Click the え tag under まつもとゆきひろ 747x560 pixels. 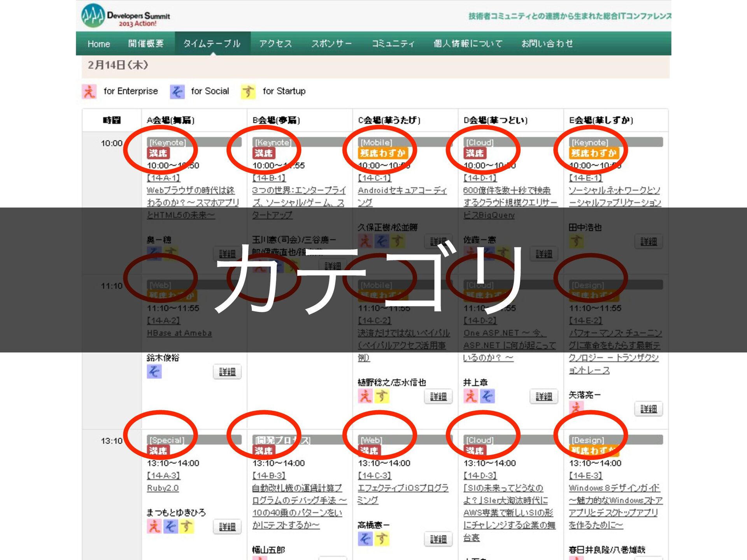click(x=154, y=527)
